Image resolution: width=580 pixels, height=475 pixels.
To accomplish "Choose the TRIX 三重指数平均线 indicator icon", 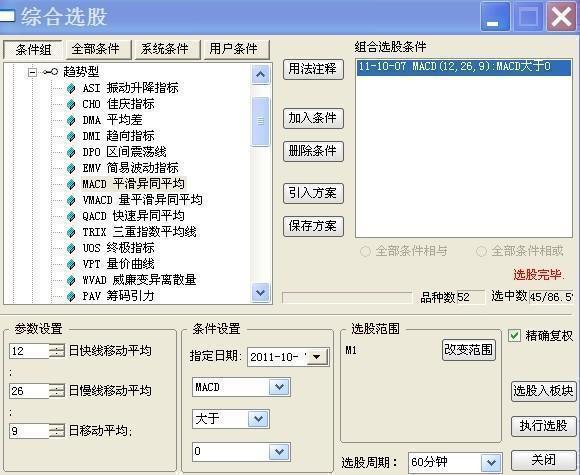I will [70, 232].
